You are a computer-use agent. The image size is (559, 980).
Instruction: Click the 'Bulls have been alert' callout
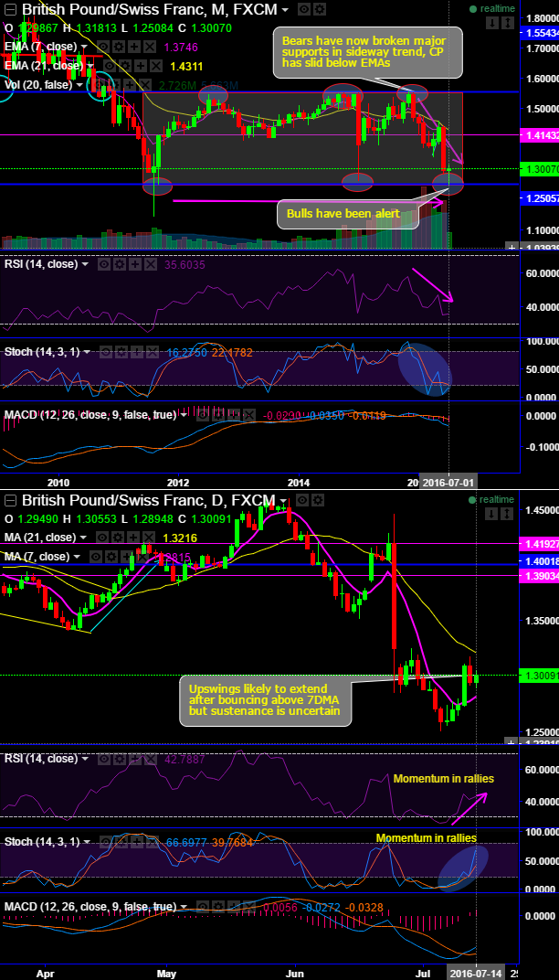348,214
